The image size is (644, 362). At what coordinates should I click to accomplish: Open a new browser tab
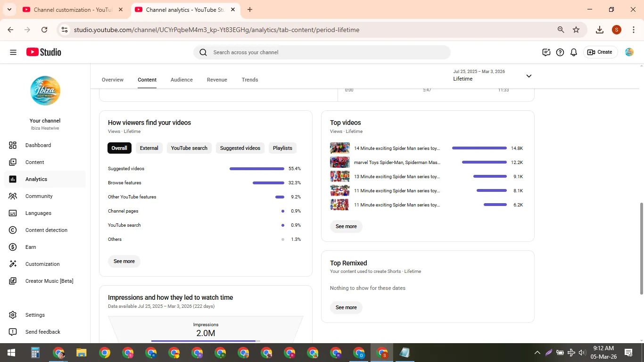pyautogui.click(x=250, y=9)
